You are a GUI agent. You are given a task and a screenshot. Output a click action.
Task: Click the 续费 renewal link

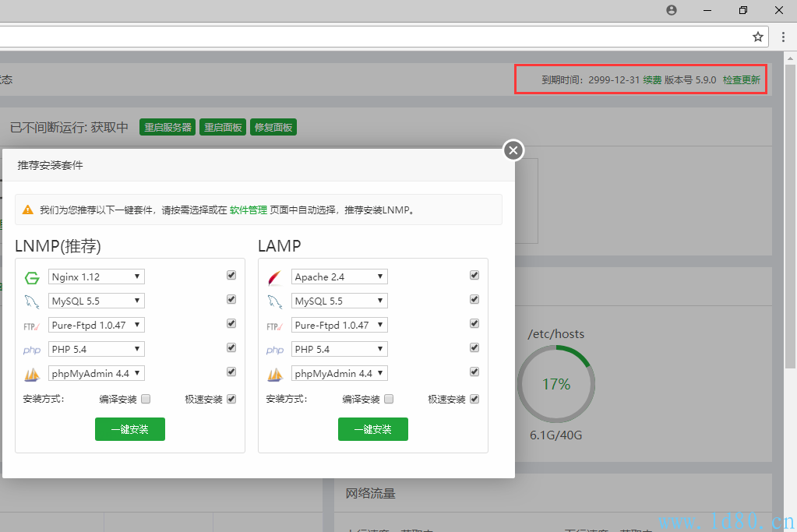click(652, 79)
